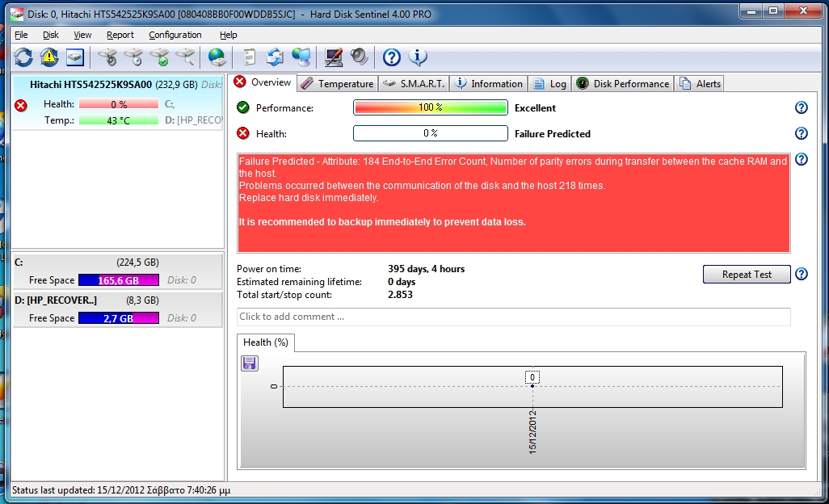Click the disk with stethoscope test icon

tap(107, 57)
